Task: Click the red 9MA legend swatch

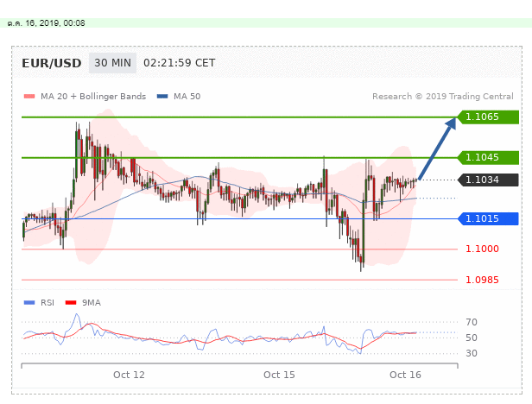Action: click(x=74, y=302)
